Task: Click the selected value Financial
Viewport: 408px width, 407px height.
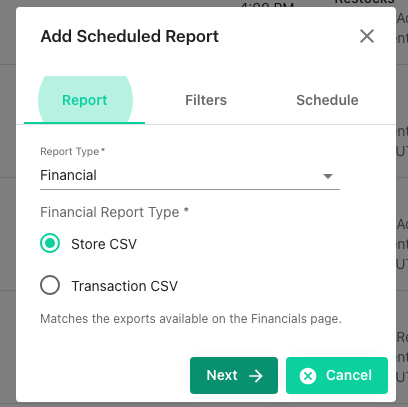Action: point(68,175)
